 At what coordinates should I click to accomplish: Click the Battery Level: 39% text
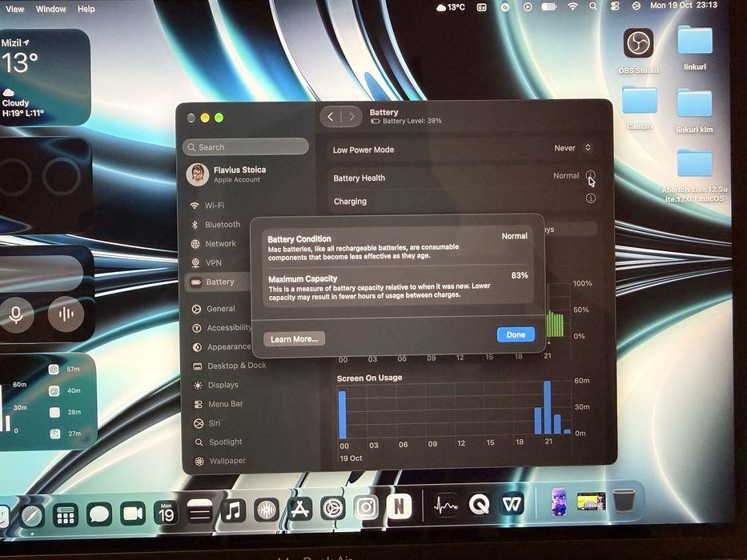412,121
